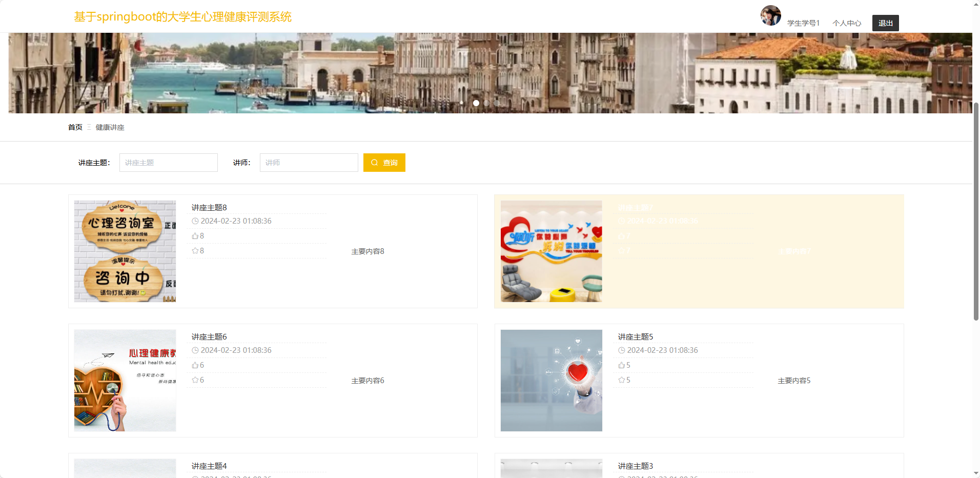980x478 pixels.
Task: Click the 查询 search button
Action: [x=384, y=163]
